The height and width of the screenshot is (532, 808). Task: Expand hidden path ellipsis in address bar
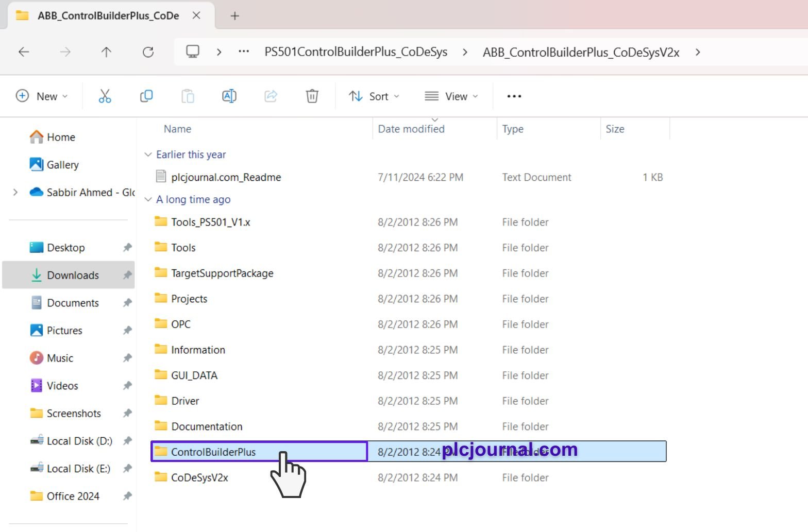[x=244, y=52]
